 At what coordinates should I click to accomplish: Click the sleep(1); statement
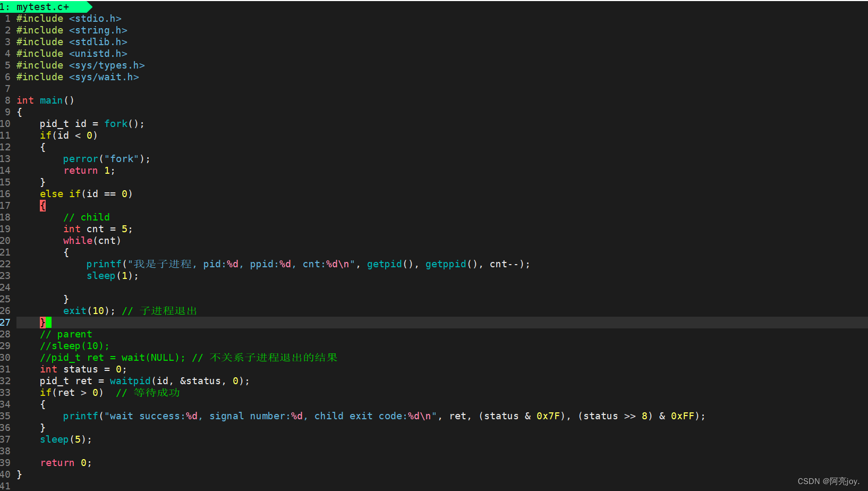[x=113, y=276]
